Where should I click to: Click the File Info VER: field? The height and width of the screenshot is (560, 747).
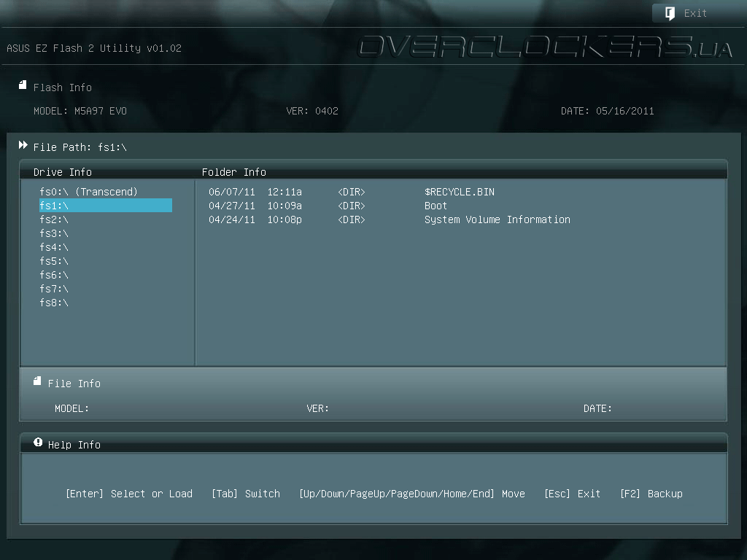[x=318, y=408]
